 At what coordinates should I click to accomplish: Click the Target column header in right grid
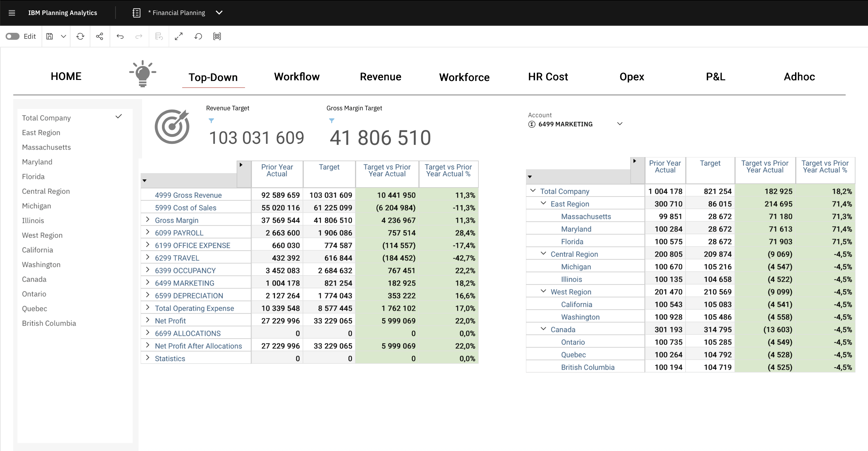tap(710, 170)
